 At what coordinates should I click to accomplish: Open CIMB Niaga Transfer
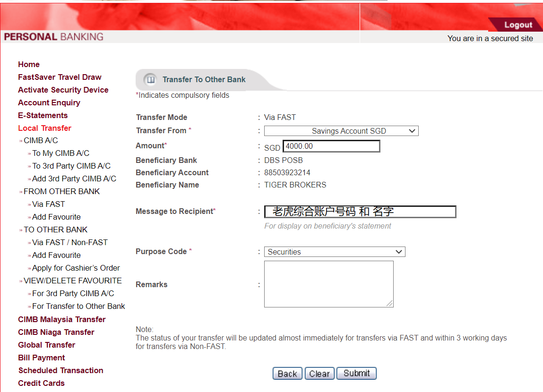pyautogui.click(x=56, y=332)
